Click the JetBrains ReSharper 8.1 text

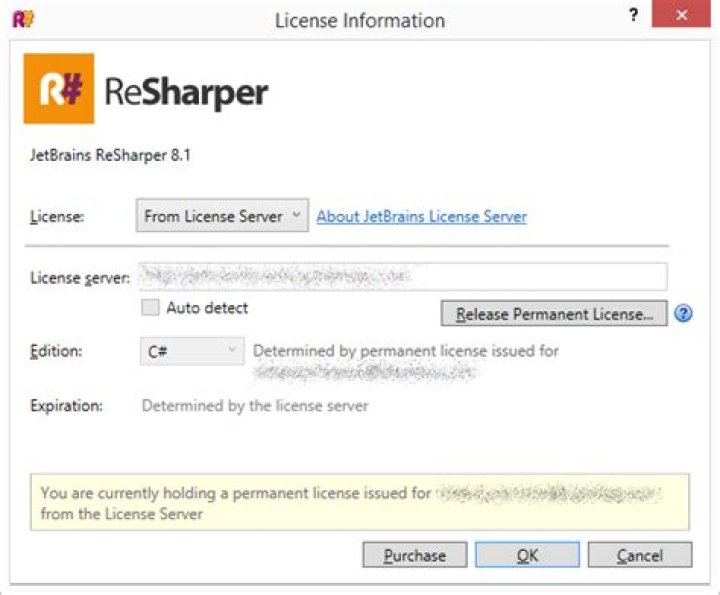click(110, 155)
